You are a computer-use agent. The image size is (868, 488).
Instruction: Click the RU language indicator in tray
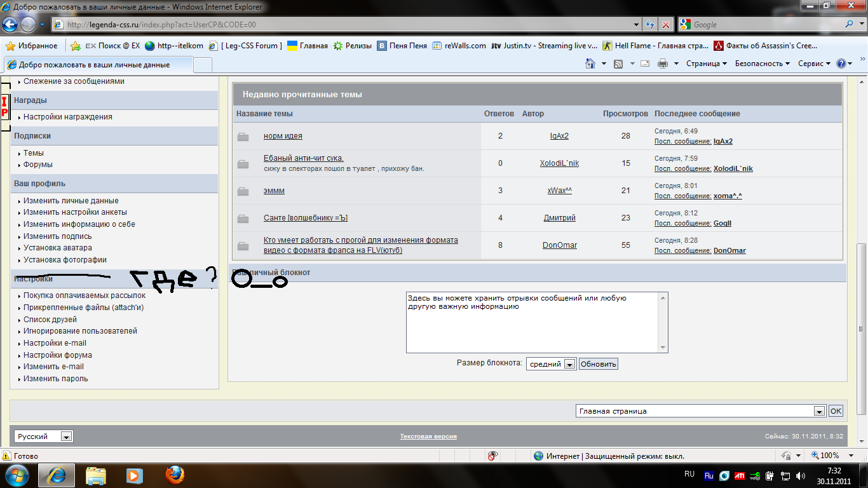coord(689,474)
